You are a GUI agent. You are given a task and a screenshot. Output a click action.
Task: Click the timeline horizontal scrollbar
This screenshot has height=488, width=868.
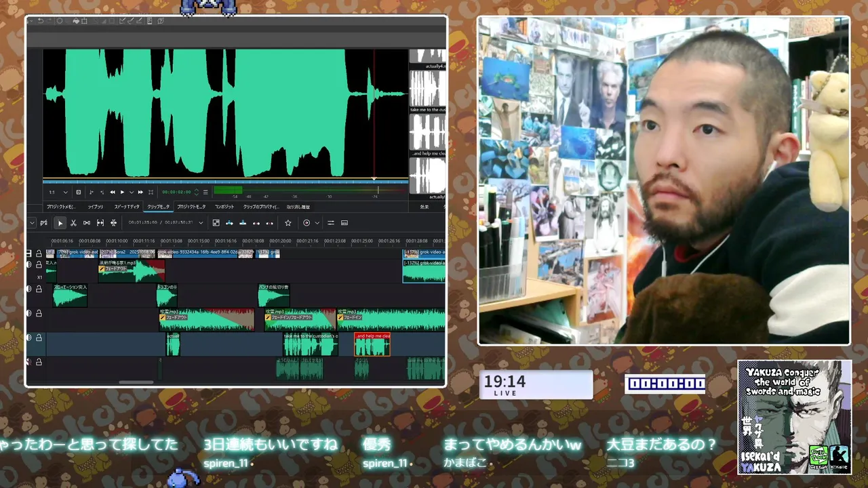click(136, 382)
